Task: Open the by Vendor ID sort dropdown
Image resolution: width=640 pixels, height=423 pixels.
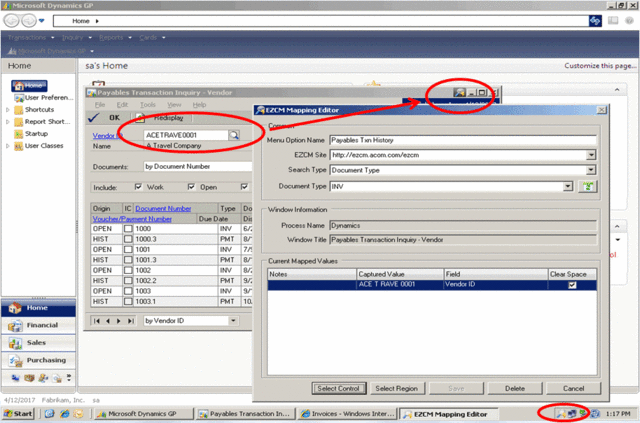Action: click(233, 321)
